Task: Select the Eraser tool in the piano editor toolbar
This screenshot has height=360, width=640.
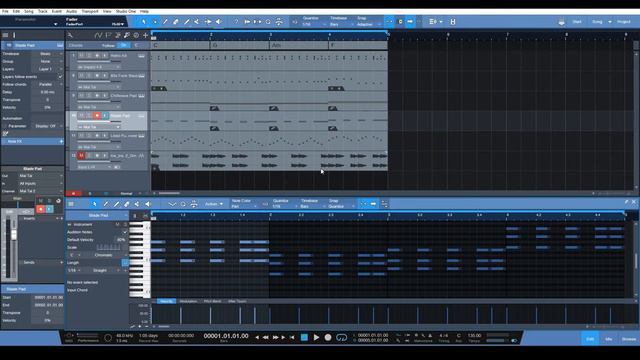Action: click(127, 204)
